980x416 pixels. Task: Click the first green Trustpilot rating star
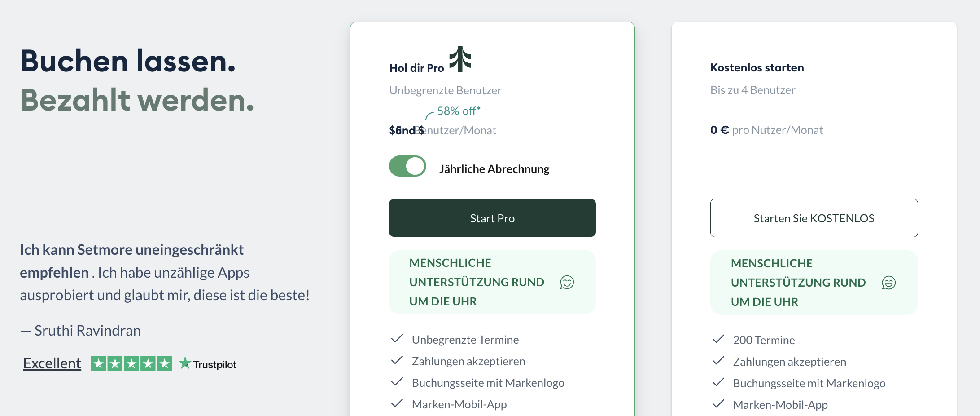point(98,362)
